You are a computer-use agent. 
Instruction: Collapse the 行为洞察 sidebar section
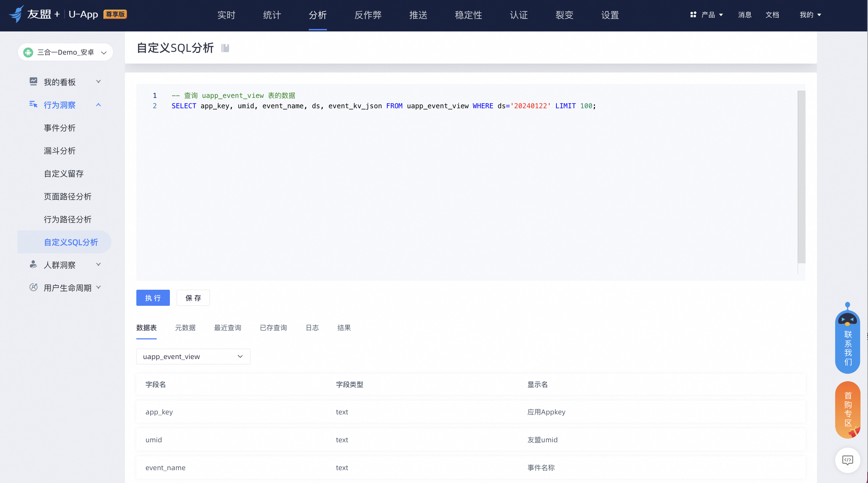click(99, 105)
